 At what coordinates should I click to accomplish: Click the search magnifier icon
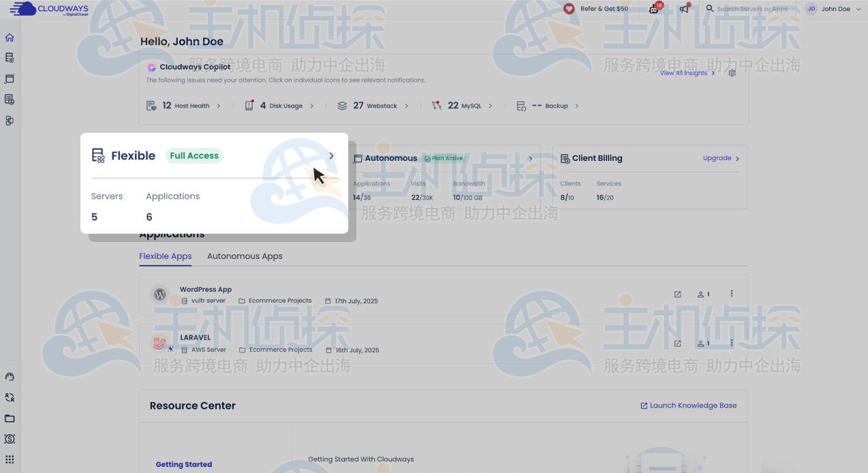pyautogui.click(x=709, y=8)
